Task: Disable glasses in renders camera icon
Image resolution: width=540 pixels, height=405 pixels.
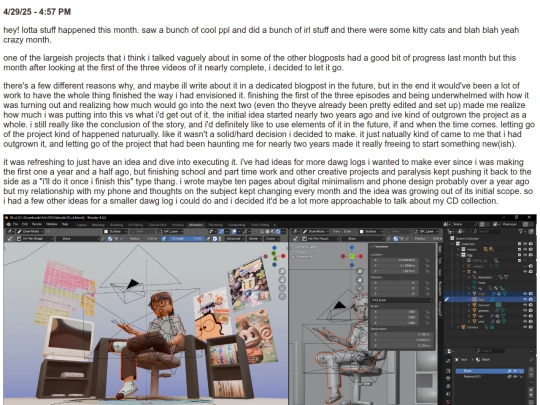Action: (531, 310)
